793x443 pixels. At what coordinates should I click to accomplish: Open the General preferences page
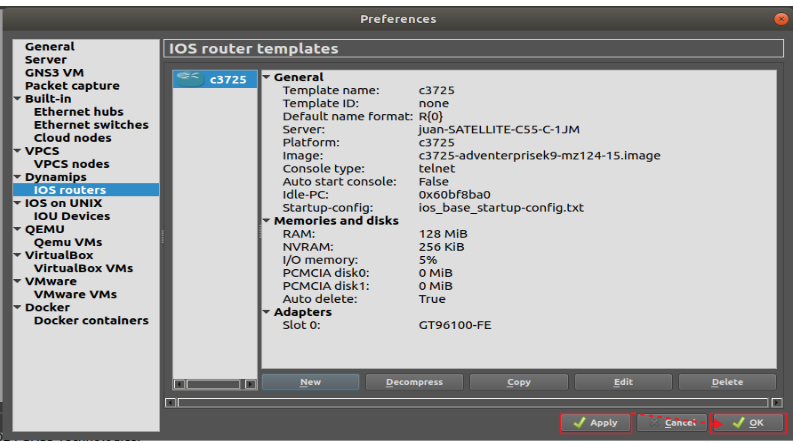click(x=50, y=47)
